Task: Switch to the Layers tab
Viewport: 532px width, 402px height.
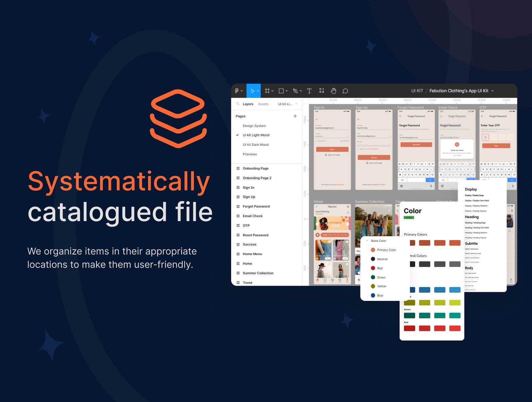Action: pos(248,104)
